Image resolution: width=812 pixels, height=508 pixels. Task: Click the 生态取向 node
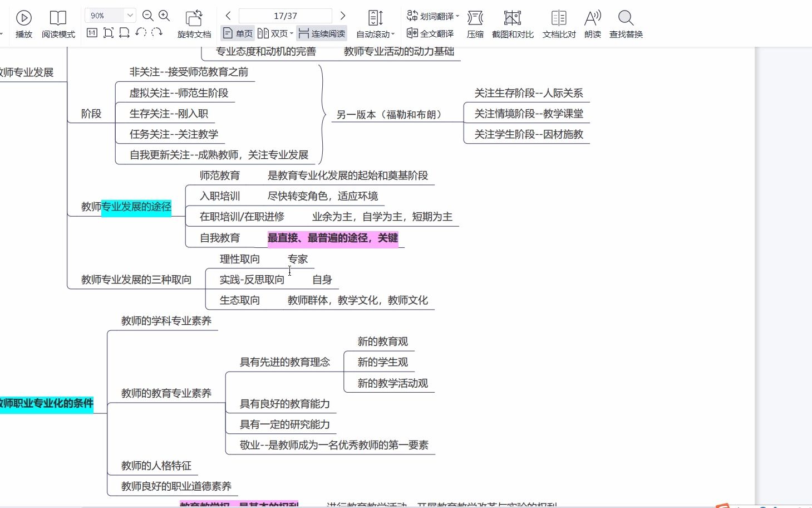point(240,300)
